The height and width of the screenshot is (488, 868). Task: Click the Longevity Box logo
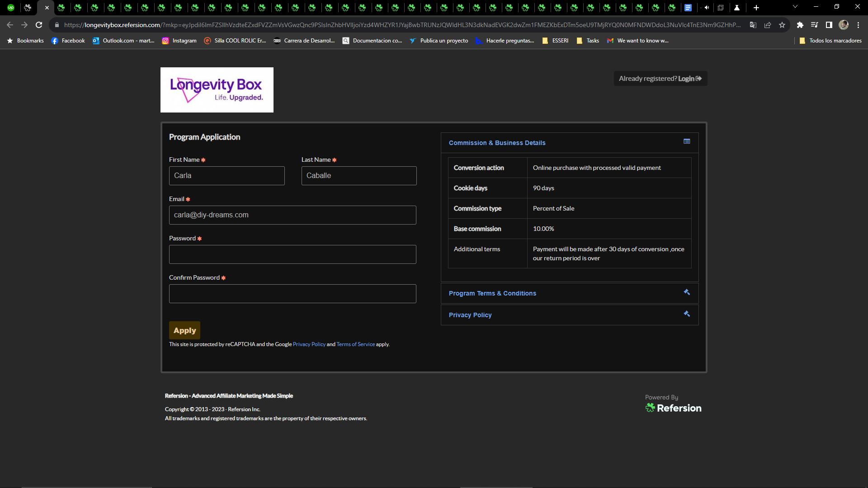pyautogui.click(x=217, y=90)
